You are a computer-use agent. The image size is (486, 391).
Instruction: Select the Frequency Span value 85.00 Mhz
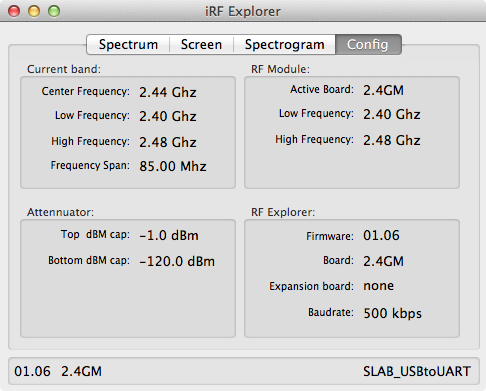173,166
